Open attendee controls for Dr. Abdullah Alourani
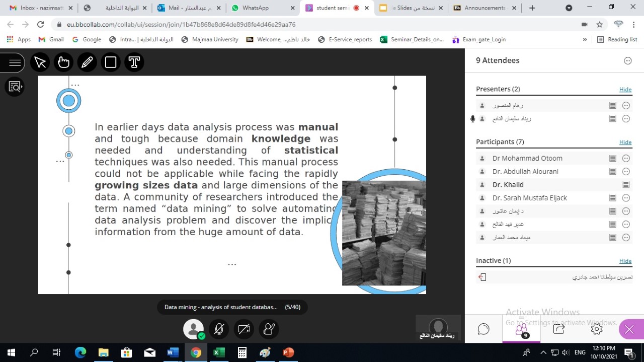Image resolution: width=644 pixels, height=362 pixels. tap(626, 172)
